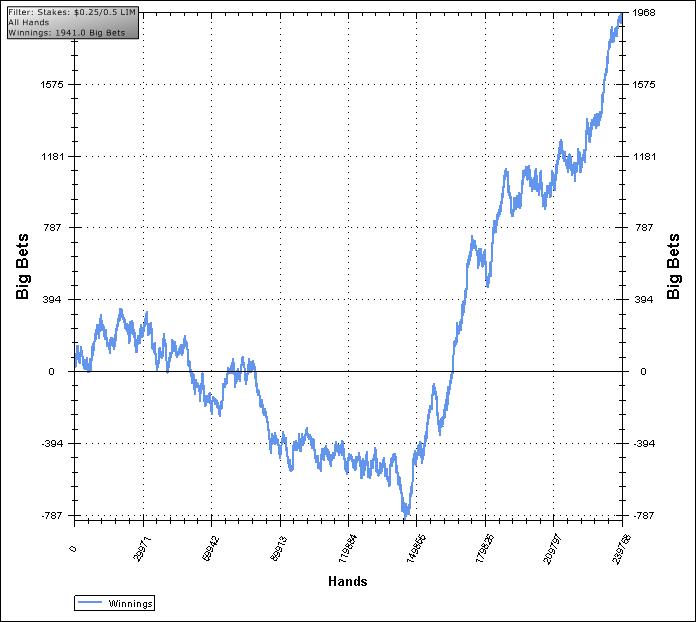Click the 1181 label on the right axis
The image size is (696, 622).
point(644,157)
